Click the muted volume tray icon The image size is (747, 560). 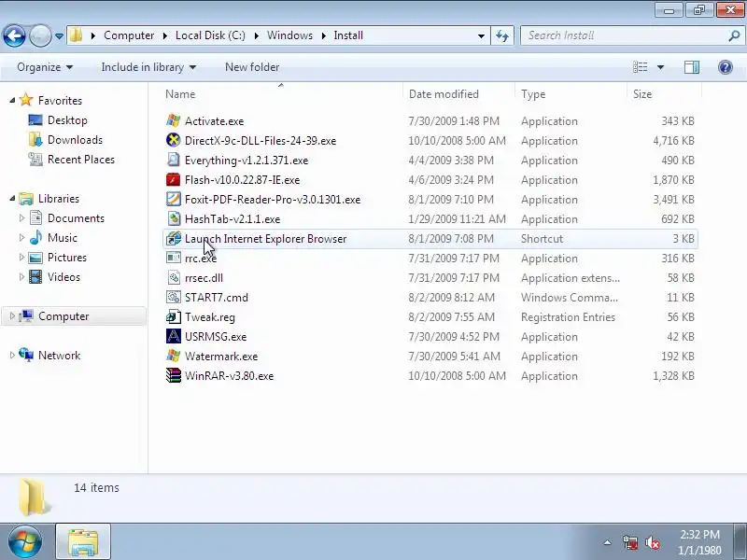point(652,542)
